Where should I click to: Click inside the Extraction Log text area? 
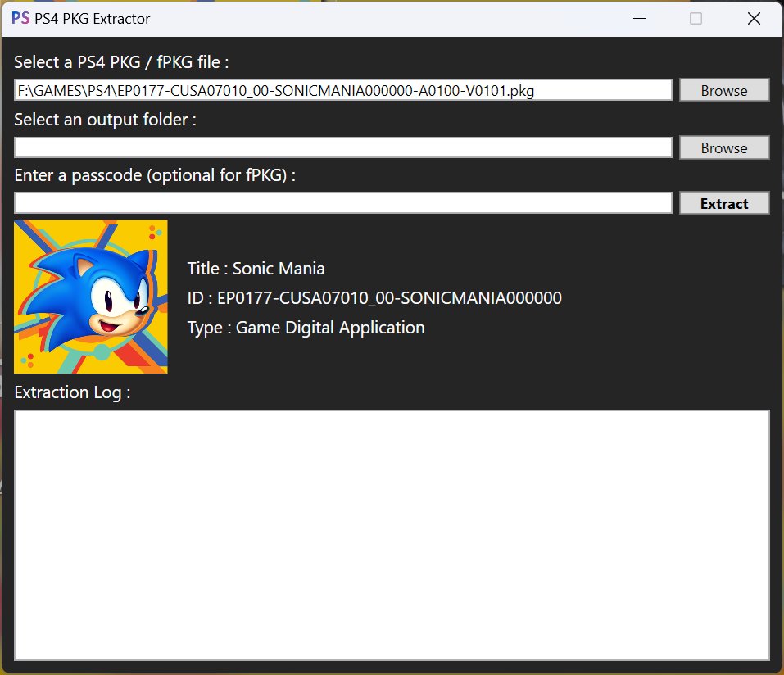[392, 534]
